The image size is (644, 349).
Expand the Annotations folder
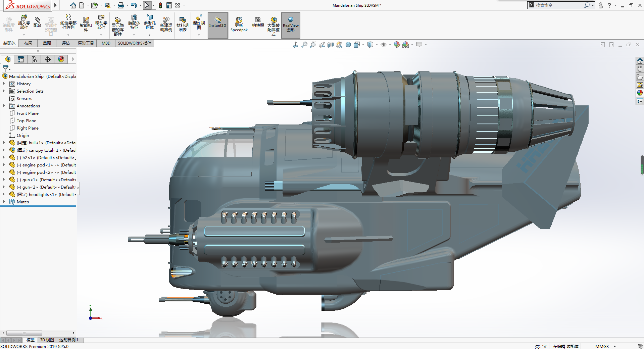[4, 106]
